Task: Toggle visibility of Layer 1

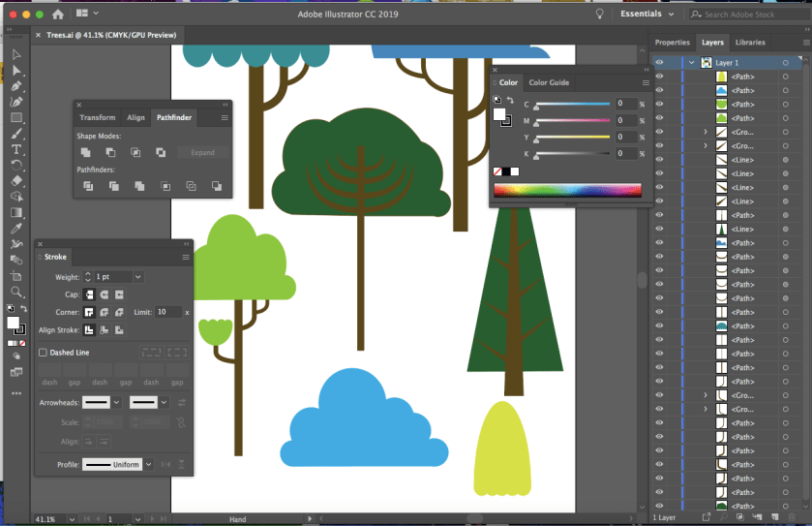Action: click(x=659, y=62)
